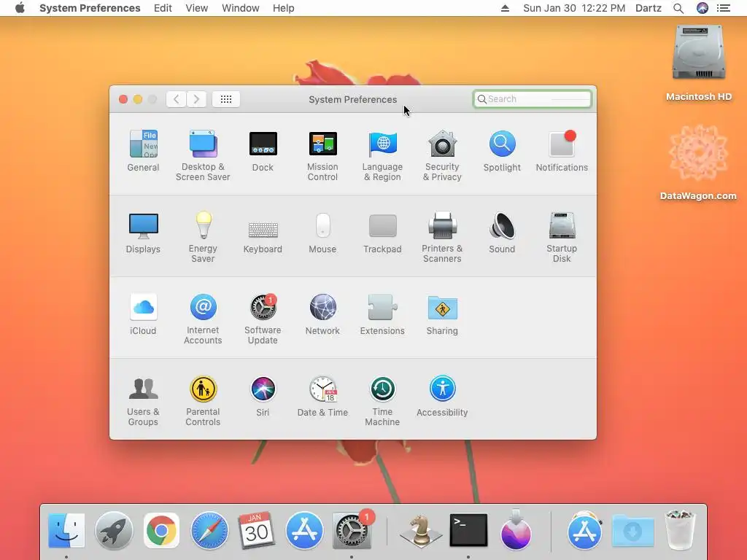
Task: Open Finder from the Dock
Action: point(66,531)
